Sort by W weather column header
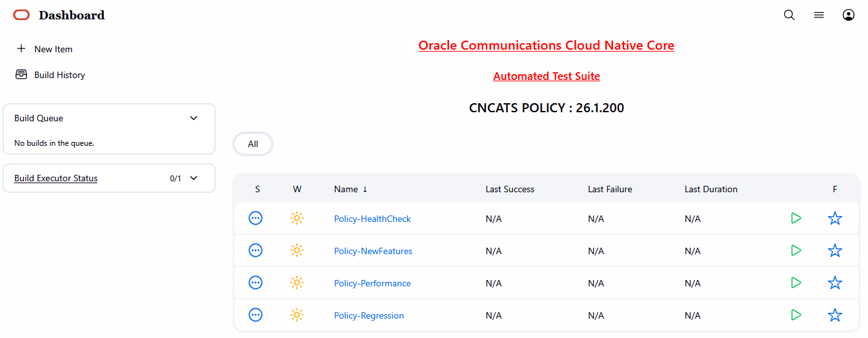This screenshot has height=338, width=868. tap(297, 189)
